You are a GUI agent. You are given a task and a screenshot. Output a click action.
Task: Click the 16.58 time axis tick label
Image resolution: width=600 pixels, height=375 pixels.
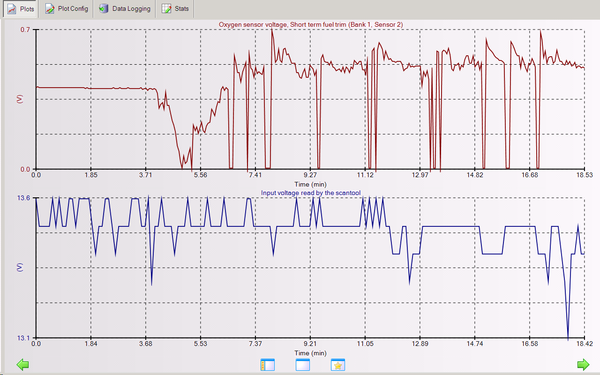click(530, 344)
